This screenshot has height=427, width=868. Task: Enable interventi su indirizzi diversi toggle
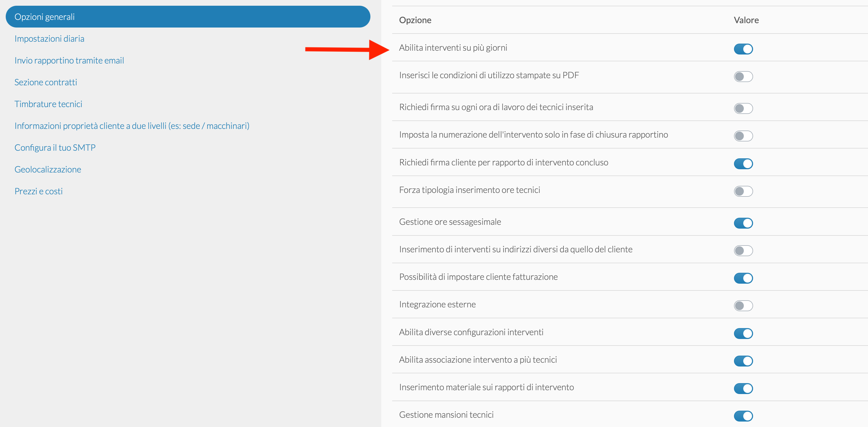point(743,251)
